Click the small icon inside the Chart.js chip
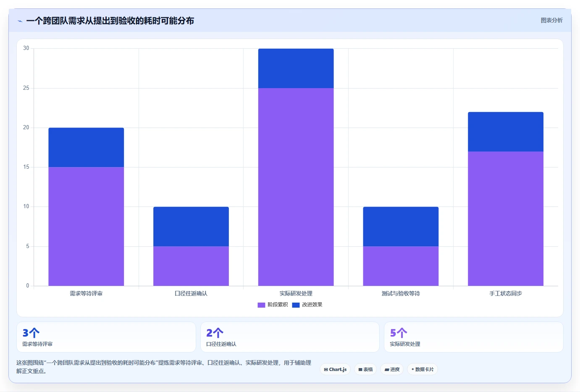Viewport: 580px width, 392px height. [x=326, y=370]
